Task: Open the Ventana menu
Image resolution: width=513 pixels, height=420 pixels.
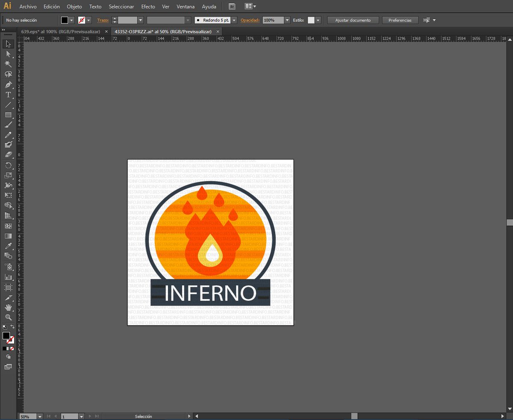Action: tap(186, 6)
